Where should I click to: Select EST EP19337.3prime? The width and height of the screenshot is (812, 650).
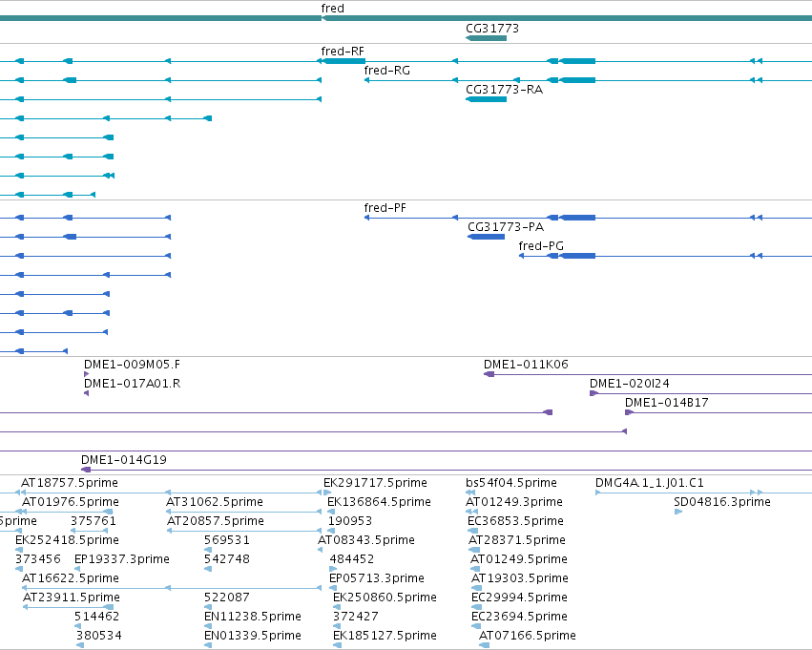[122, 559]
